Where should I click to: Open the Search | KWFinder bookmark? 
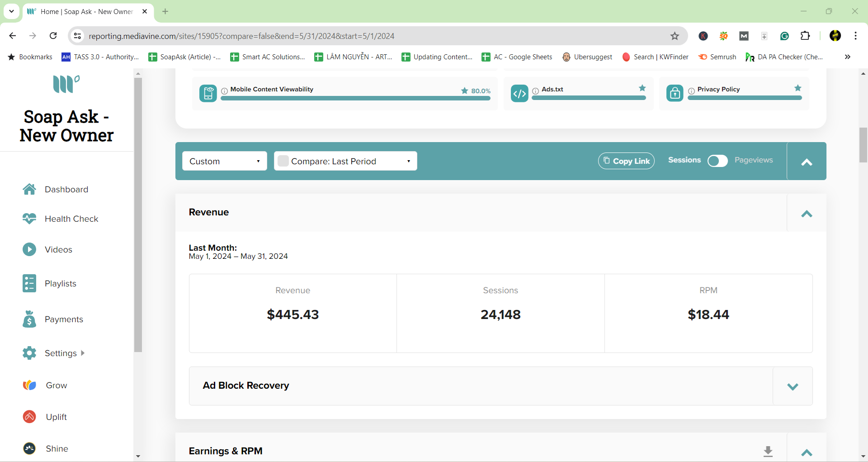[x=656, y=57]
